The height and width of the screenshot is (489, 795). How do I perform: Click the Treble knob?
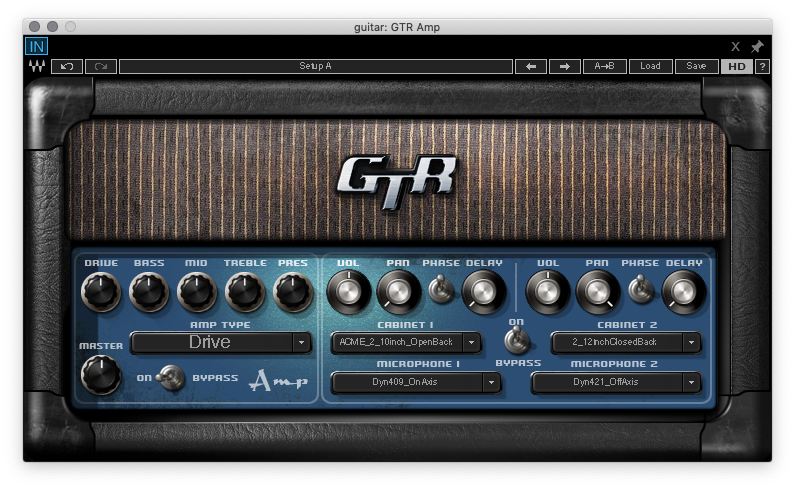click(x=245, y=292)
